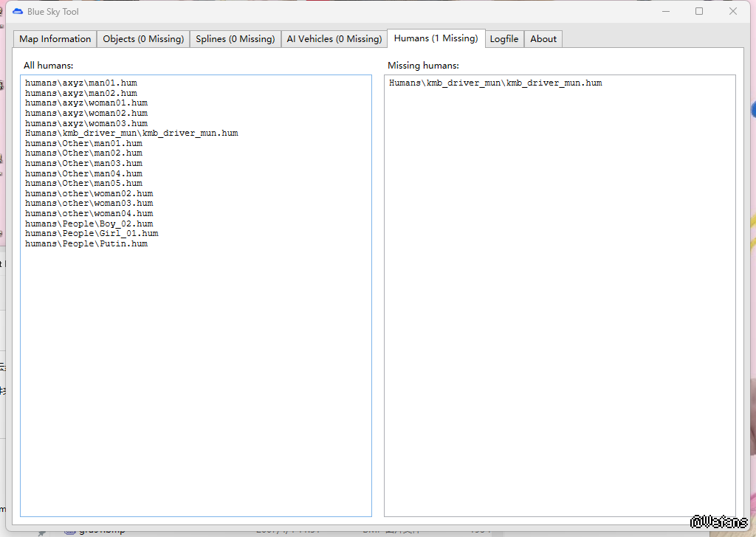Select humans\Other\man02.hum entry
Viewport: 756px width, 537px height.
click(x=84, y=153)
